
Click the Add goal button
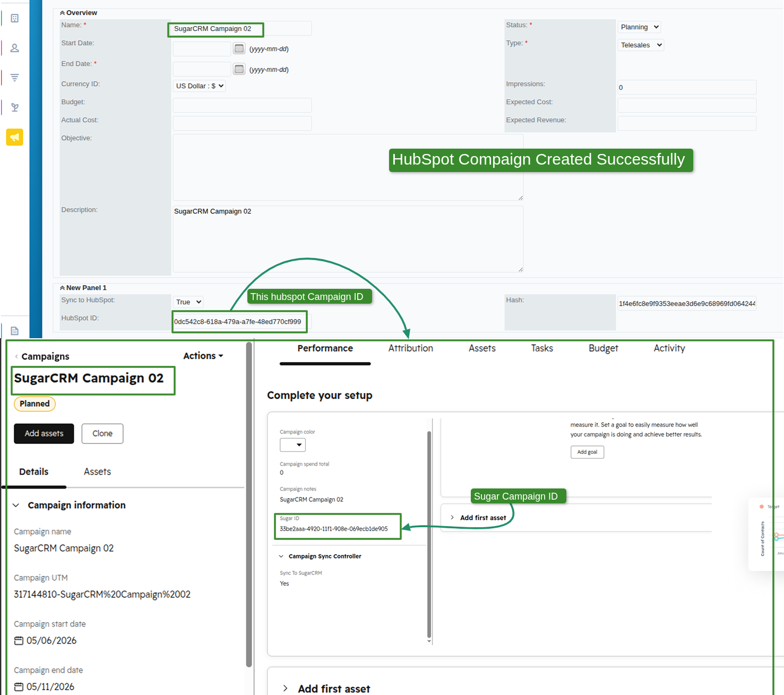tap(587, 452)
